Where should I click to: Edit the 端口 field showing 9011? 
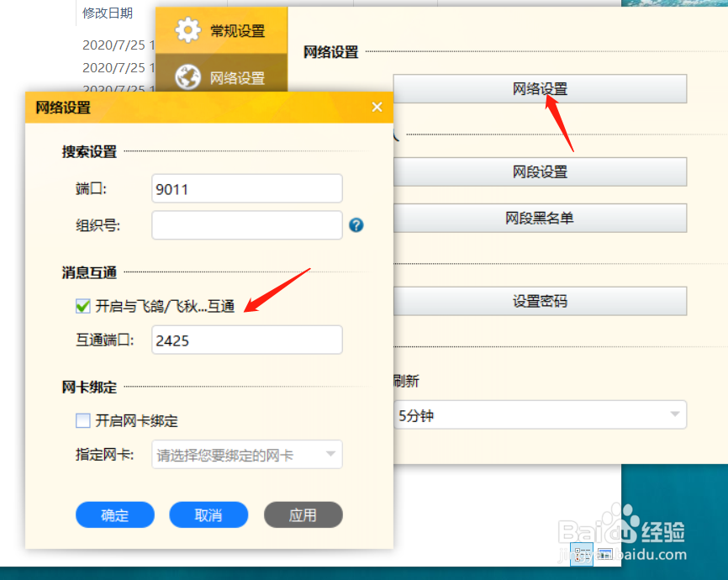[x=246, y=187]
